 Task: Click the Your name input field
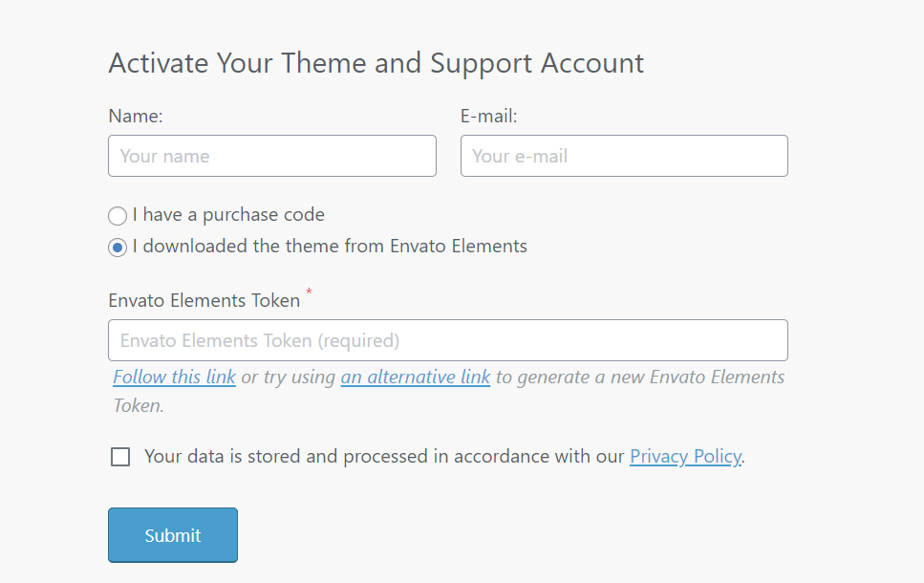[x=272, y=156]
